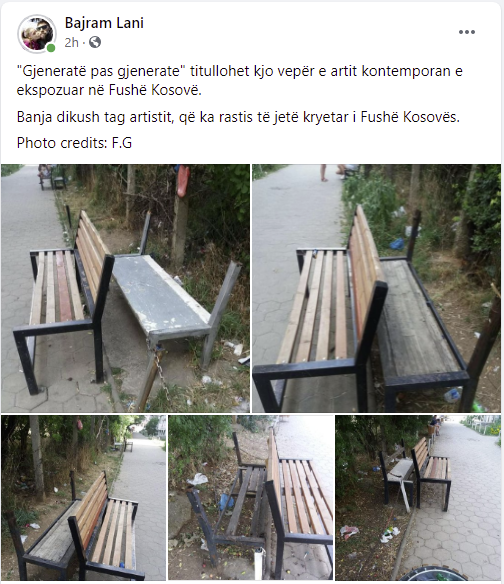The height and width of the screenshot is (584, 504).
Task: Open the top-right photo of the benches
Action: pyautogui.click(x=377, y=288)
